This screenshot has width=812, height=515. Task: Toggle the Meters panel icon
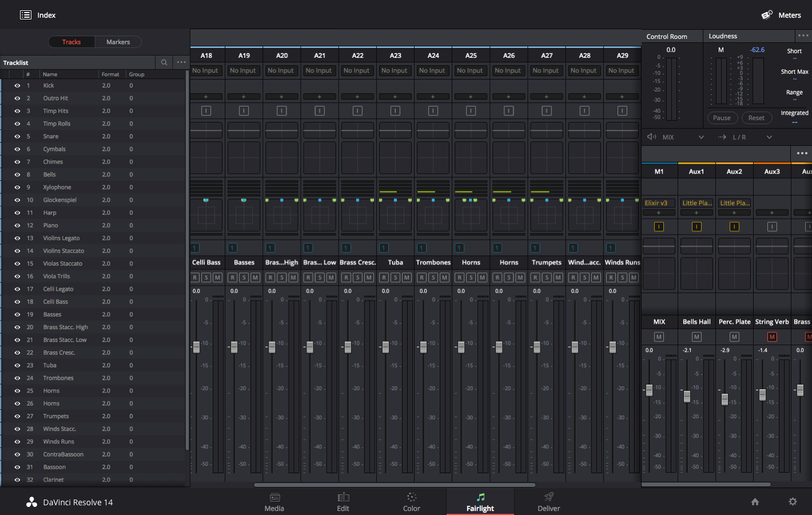(x=767, y=15)
